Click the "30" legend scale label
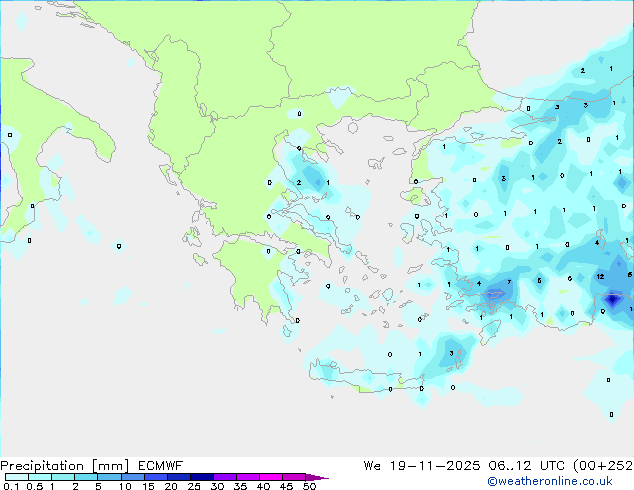The width and height of the screenshot is (634, 490). 217,486
